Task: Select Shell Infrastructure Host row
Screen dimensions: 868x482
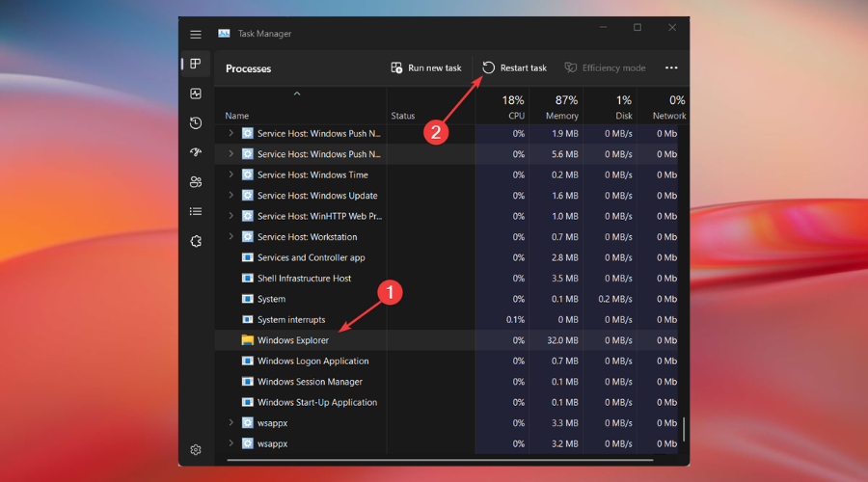Action: (447, 279)
